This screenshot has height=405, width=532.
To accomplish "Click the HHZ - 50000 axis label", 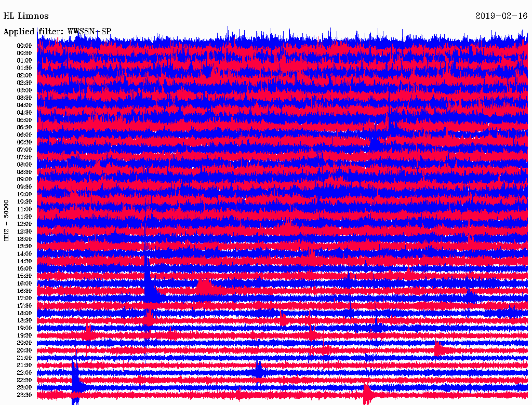I will point(7,220).
